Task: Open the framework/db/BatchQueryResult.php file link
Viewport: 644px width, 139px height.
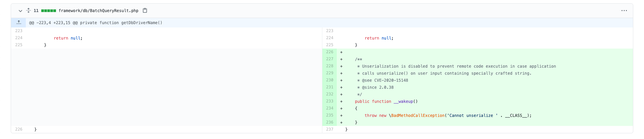Action: [x=98, y=11]
